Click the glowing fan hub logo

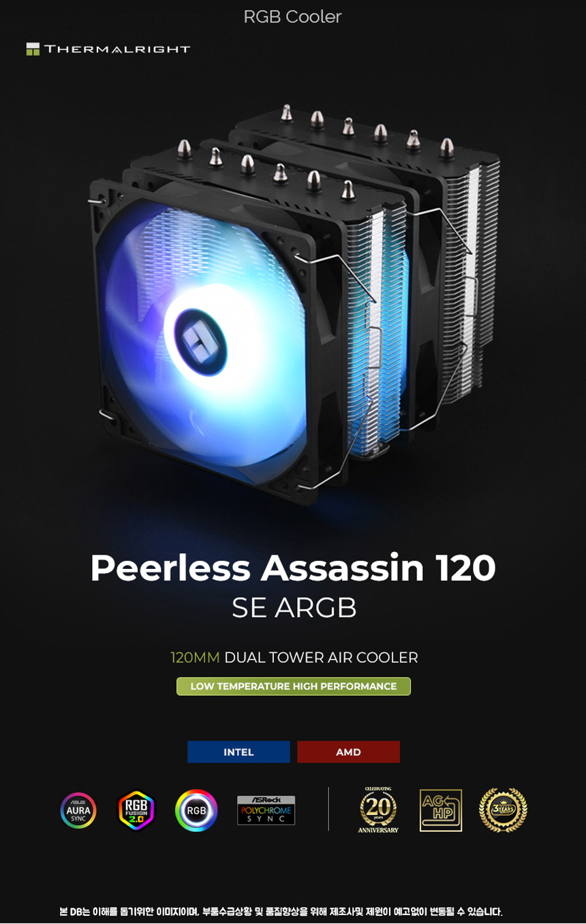pyautogui.click(x=201, y=342)
